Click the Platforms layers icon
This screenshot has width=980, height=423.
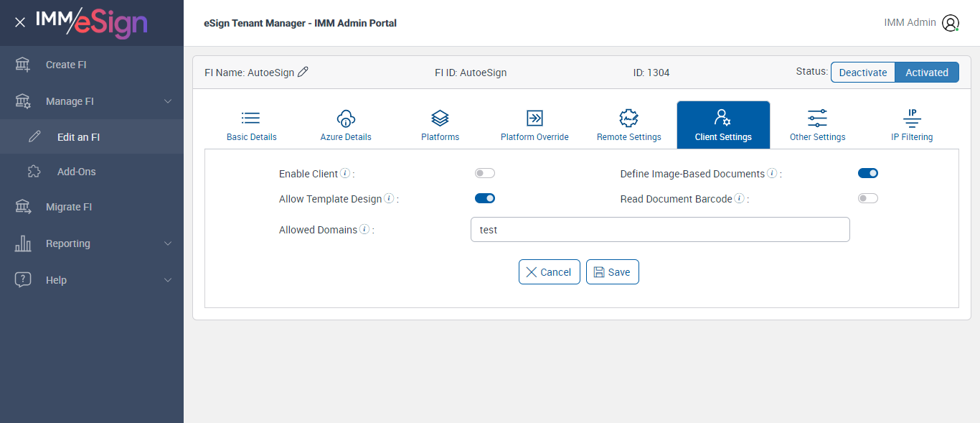click(x=440, y=118)
